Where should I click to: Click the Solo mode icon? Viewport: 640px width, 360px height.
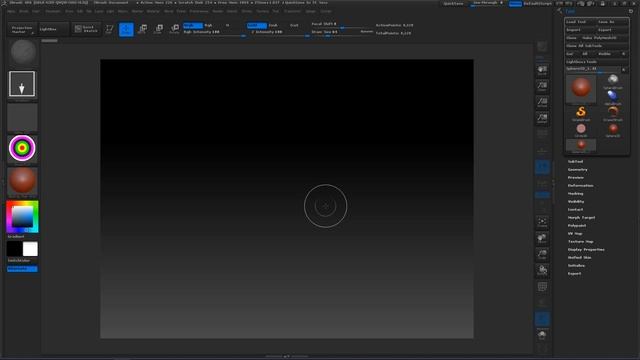[x=542, y=335]
